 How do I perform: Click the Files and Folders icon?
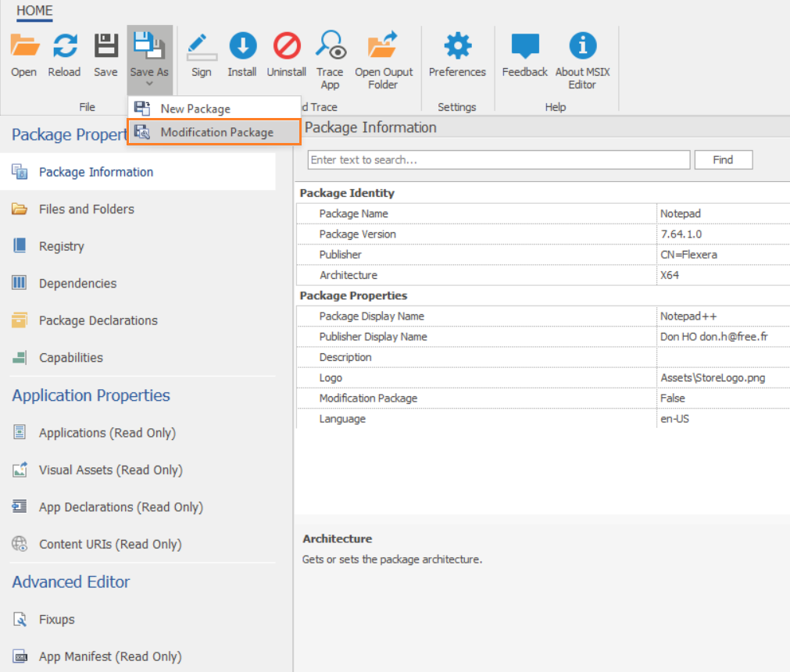pos(20,209)
